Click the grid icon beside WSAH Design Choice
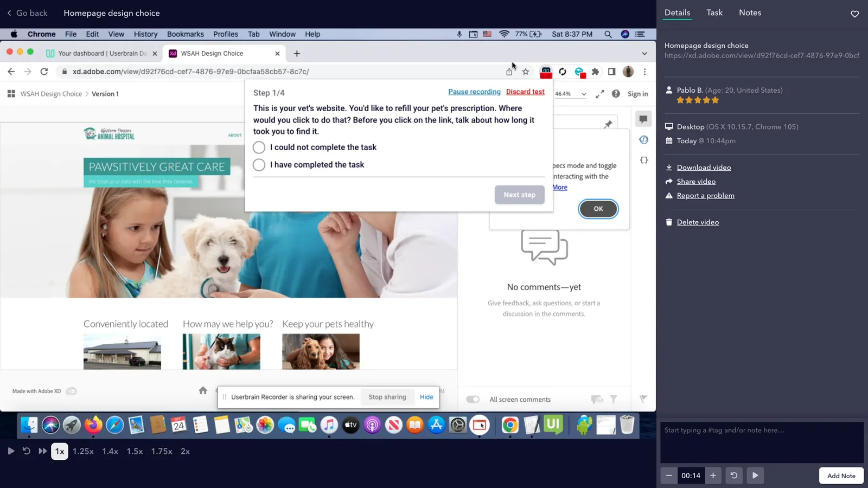 [x=11, y=94]
